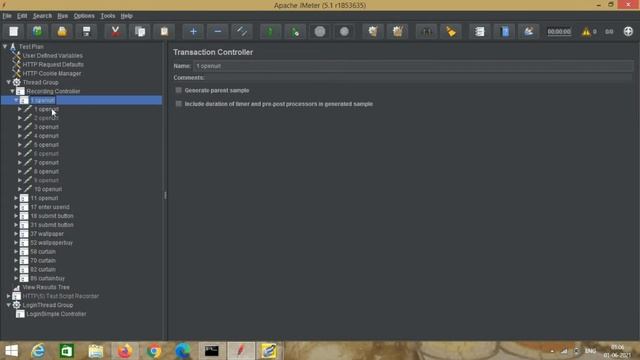Click the Collapse All minus icon
The width and height of the screenshot is (640, 360).
click(218, 31)
